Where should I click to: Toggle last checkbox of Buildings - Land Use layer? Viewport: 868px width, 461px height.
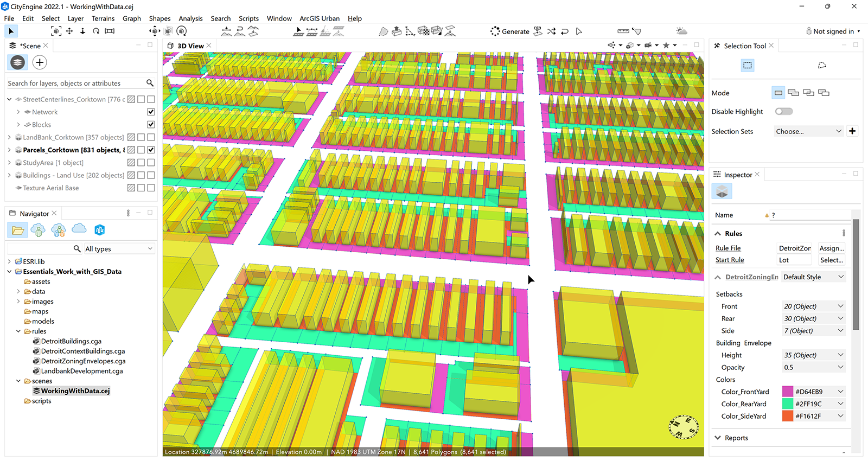click(x=151, y=175)
